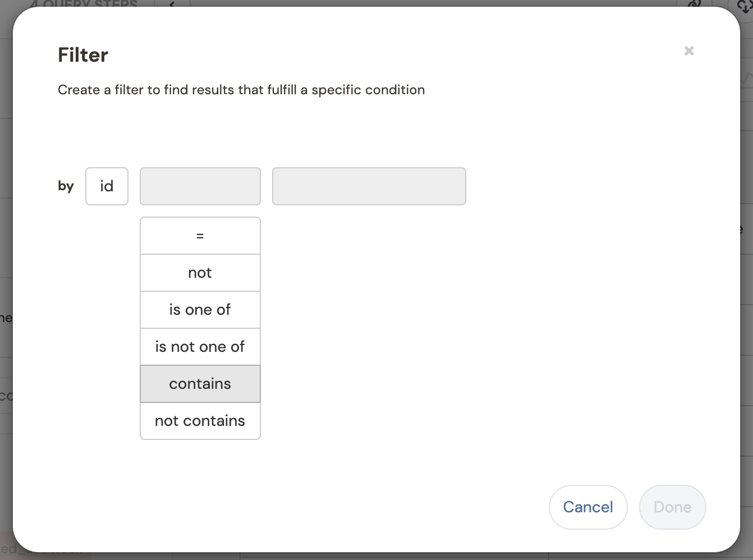Click the Done button
This screenshot has width=753, height=560.
pos(672,507)
